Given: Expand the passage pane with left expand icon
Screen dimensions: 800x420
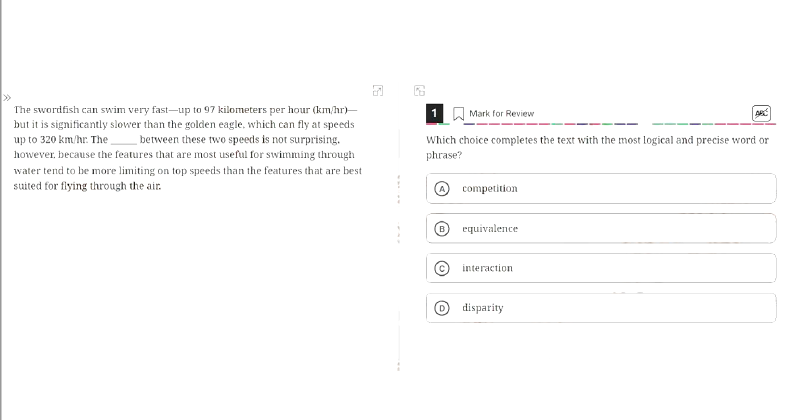Looking at the screenshot, I should pos(378,91).
